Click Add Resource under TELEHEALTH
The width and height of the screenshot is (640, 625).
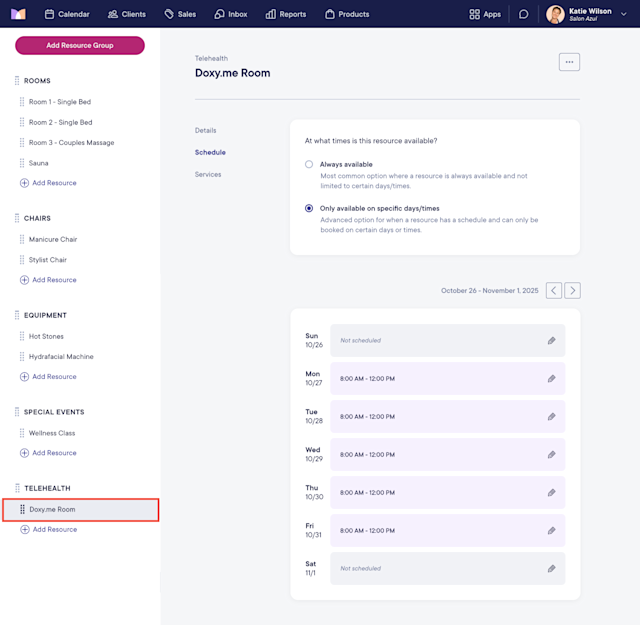49,529
